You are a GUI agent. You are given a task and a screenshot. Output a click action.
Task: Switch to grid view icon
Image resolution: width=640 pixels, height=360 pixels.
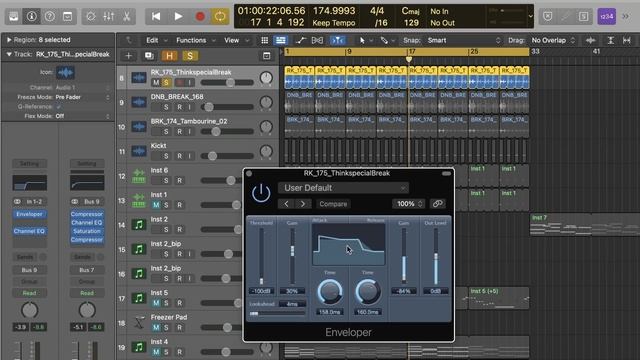tap(264, 40)
